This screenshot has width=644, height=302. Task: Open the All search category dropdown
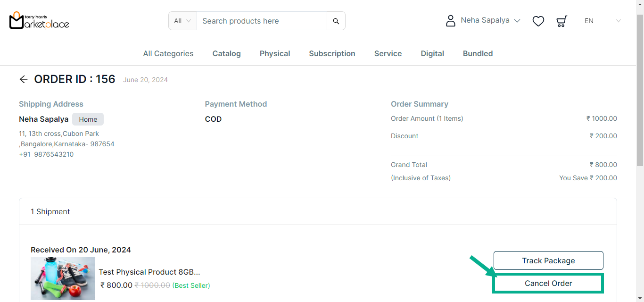pos(182,21)
